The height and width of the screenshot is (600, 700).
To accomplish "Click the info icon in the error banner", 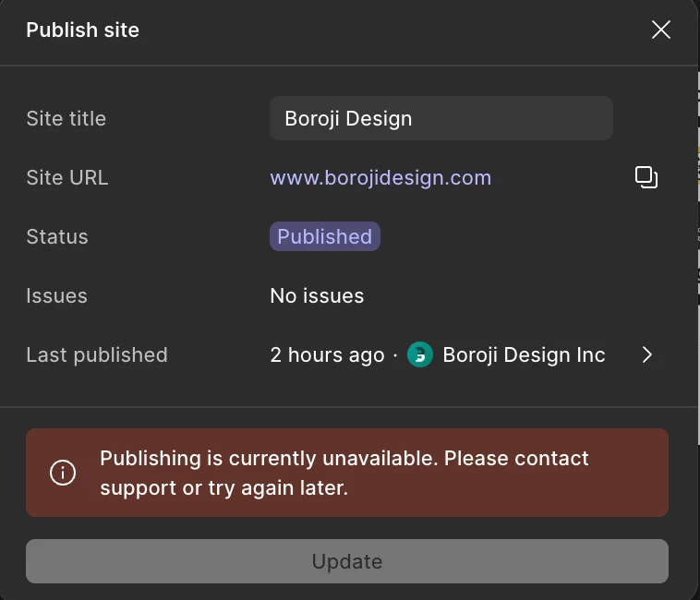I will (63, 472).
